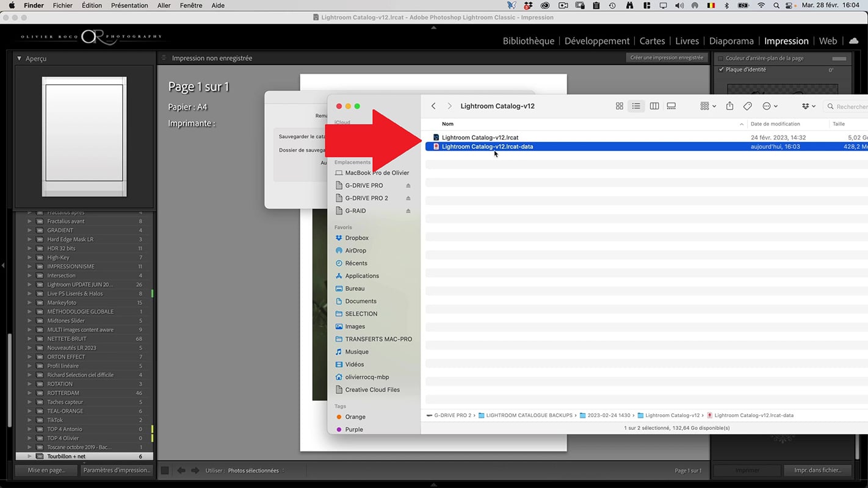The width and height of the screenshot is (868, 488).
Task: Switch Finder to icon view
Action: coord(620,106)
